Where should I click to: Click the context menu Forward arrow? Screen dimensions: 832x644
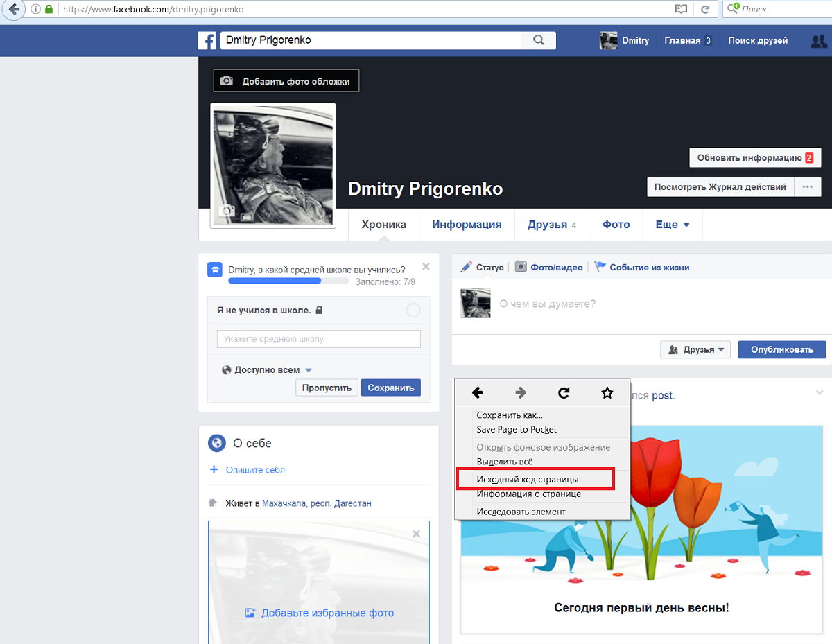point(521,393)
